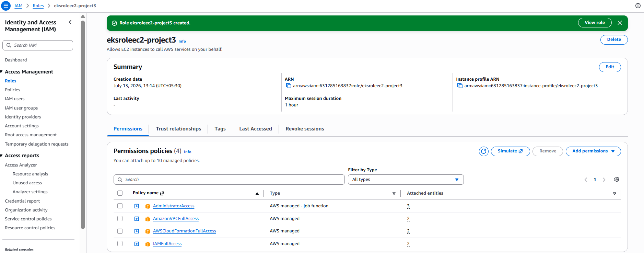The width and height of the screenshot is (644, 253).
Task: Expand the IAMFullAccess policy details
Action: pyautogui.click(x=137, y=244)
